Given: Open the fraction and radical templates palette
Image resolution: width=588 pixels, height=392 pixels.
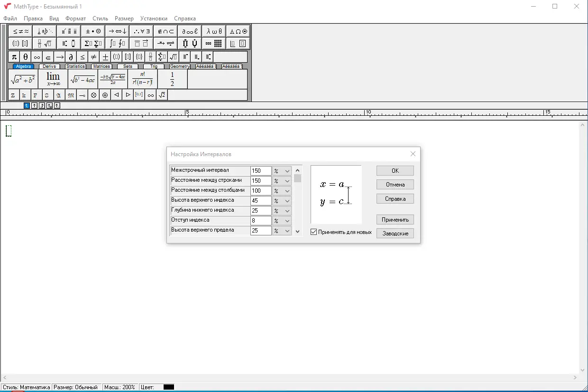Looking at the screenshot, I should pos(45,44).
